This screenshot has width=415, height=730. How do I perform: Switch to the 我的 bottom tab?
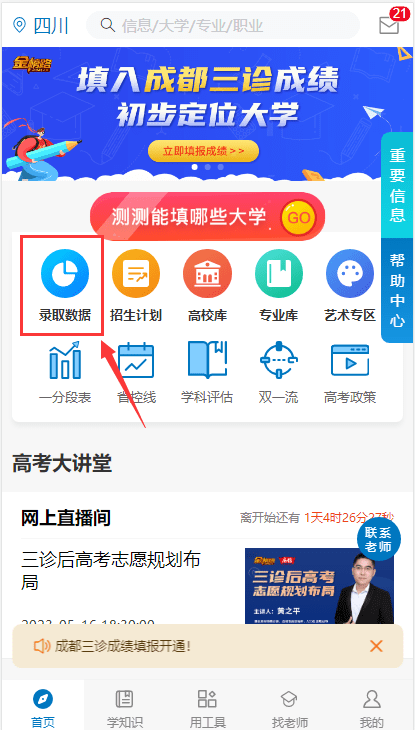(x=372, y=708)
